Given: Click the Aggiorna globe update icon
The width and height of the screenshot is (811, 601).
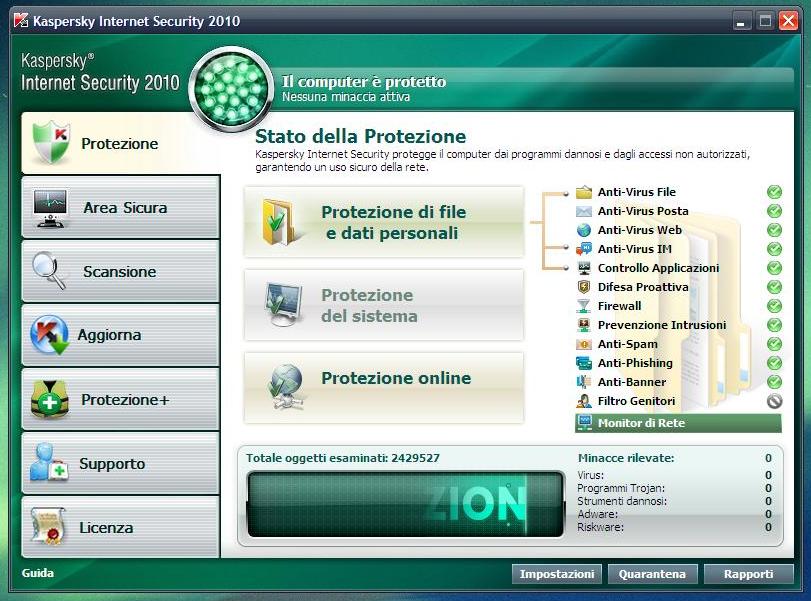Looking at the screenshot, I should [50, 335].
